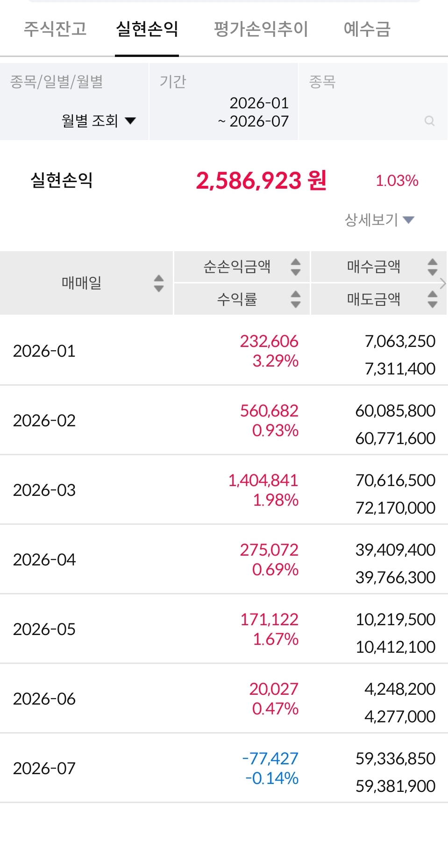This screenshot has height=868, width=448.
Task: Open the 2026-03 monthly row
Action: tap(224, 490)
